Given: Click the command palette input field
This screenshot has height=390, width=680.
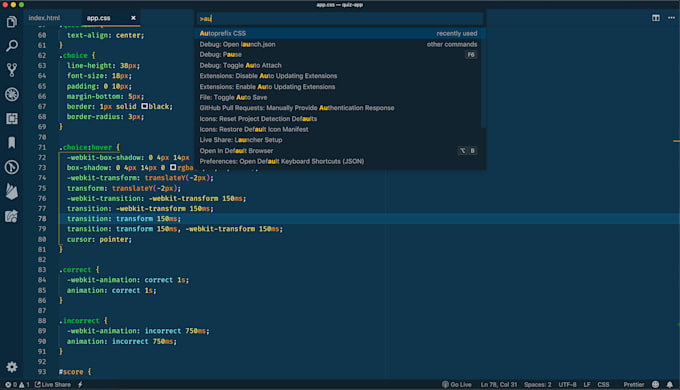Looking at the screenshot, I should tap(340, 19).
